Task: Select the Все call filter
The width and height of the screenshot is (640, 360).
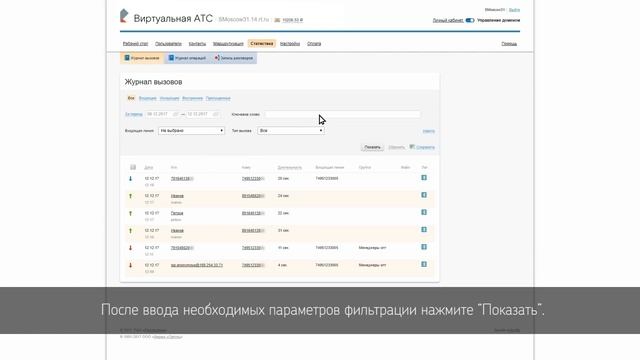Action: click(131, 98)
